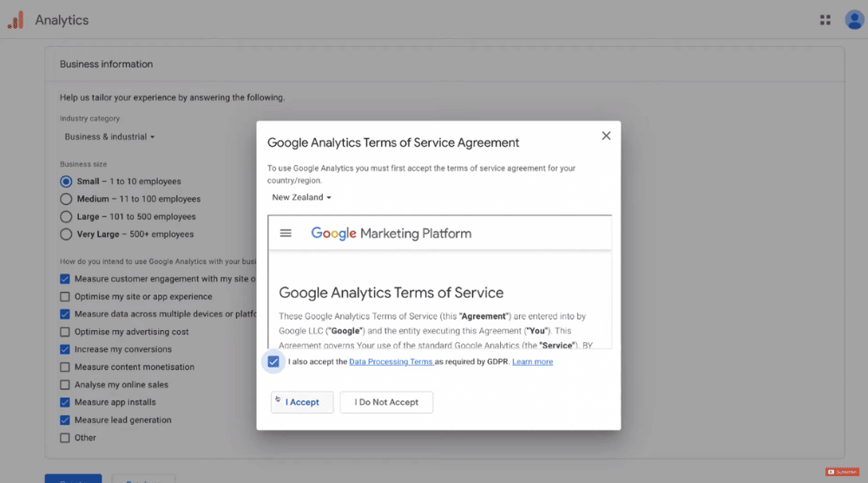Open the Data Processing Terms link
868x483 pixels.
391,361
